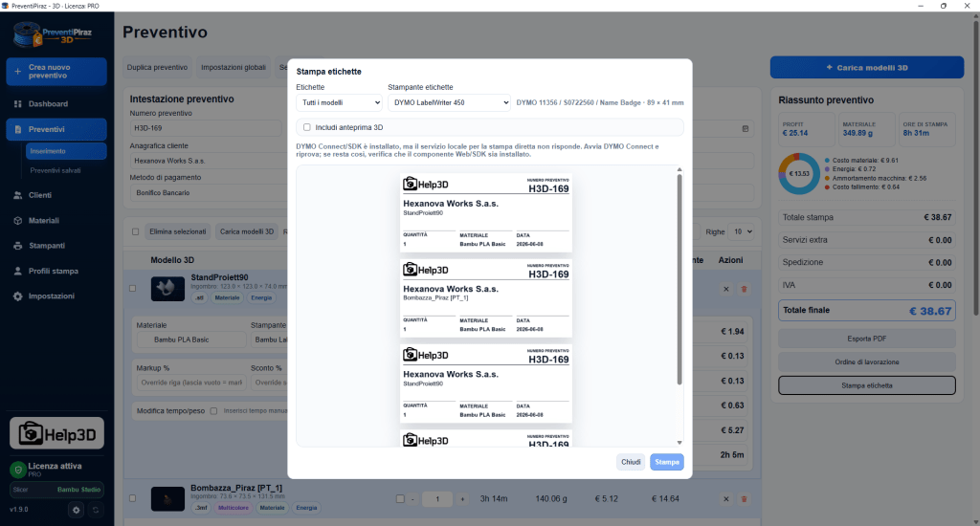Click the Bombazza_Piraz quantity input showing 1

pos(437,499)
